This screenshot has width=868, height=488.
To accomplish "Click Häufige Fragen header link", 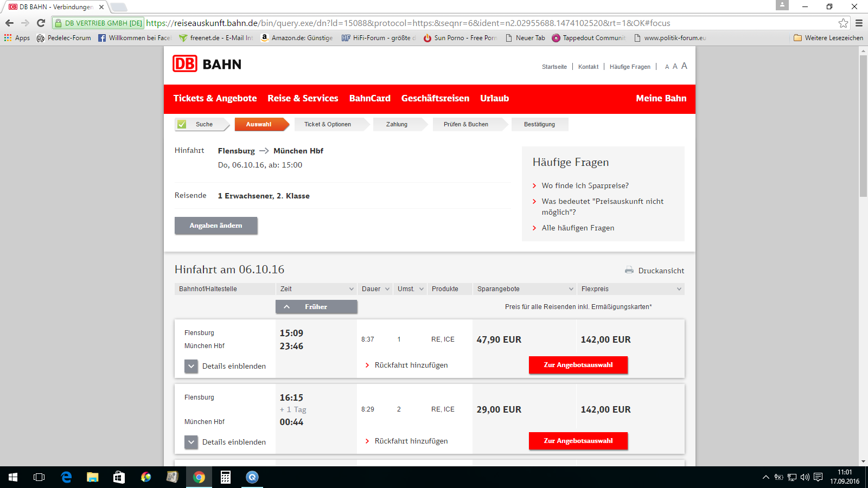I will tap(630, 67).
